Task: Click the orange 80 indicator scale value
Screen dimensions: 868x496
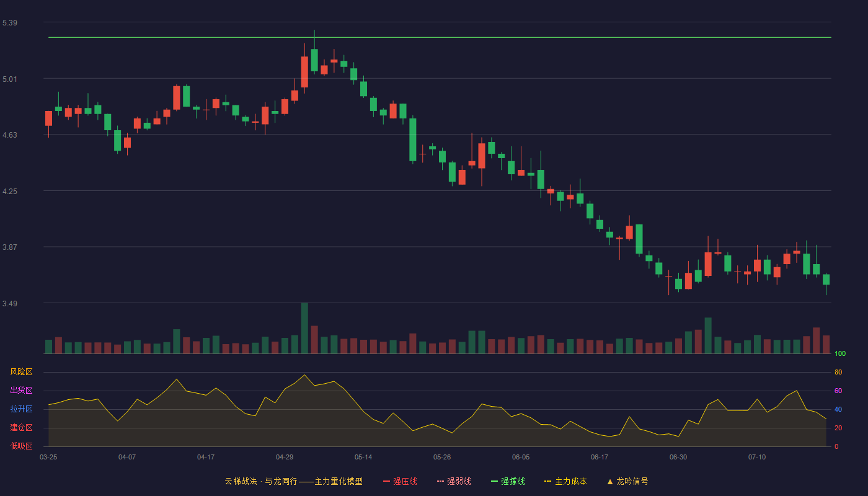Action: [x=838, y=372]
